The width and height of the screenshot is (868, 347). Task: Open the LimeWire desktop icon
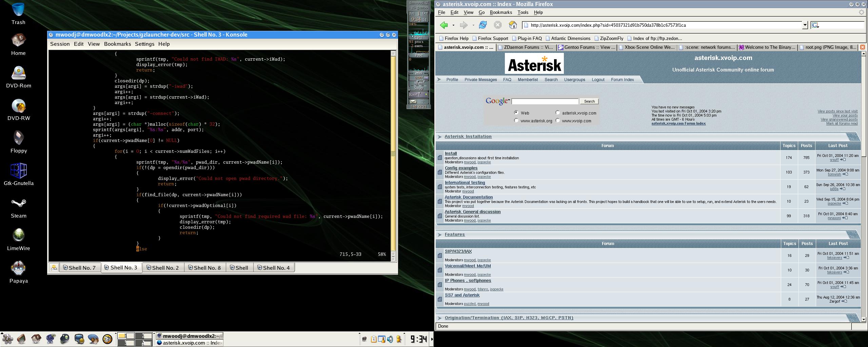coord(18,236)
